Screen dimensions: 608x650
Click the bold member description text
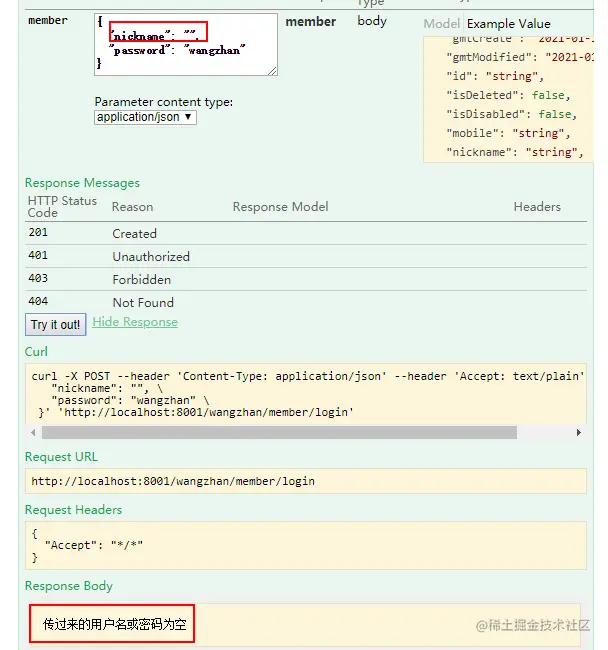tap(310, 22)
